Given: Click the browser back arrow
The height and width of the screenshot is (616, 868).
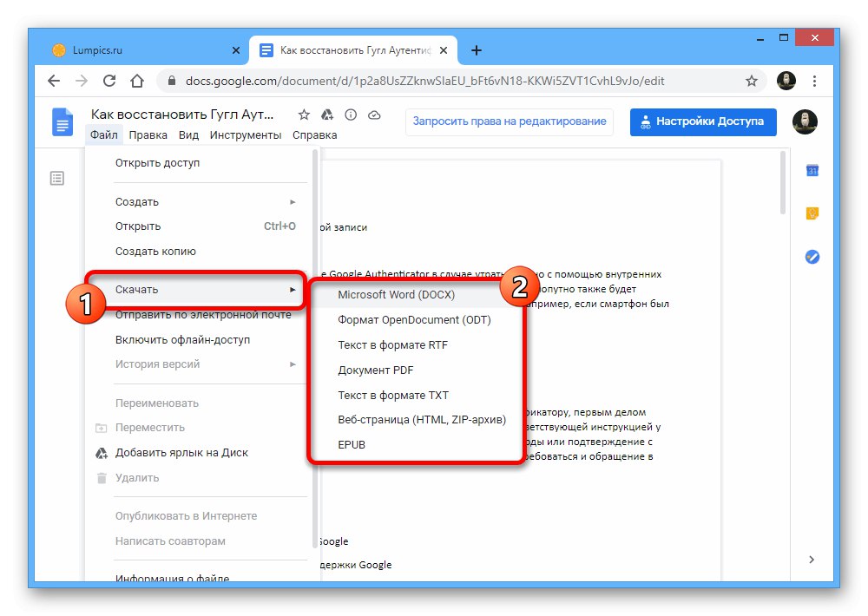Looking at the screenshot, I should [x=54, y=81].
